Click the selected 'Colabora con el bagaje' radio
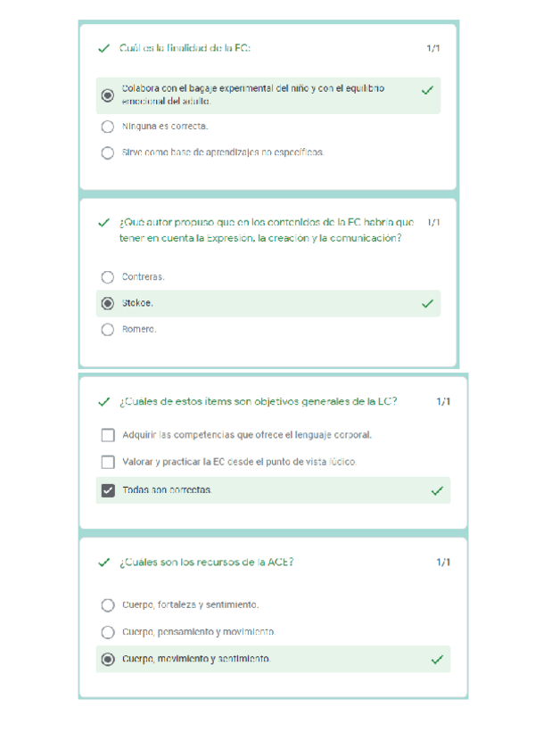This screenshot has width=535, height=756. pyautogui.click(x=108, y=95)
